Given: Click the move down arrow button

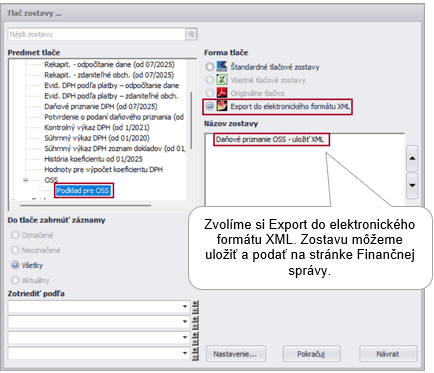Looking at the screenshot, I should (412, 185).
